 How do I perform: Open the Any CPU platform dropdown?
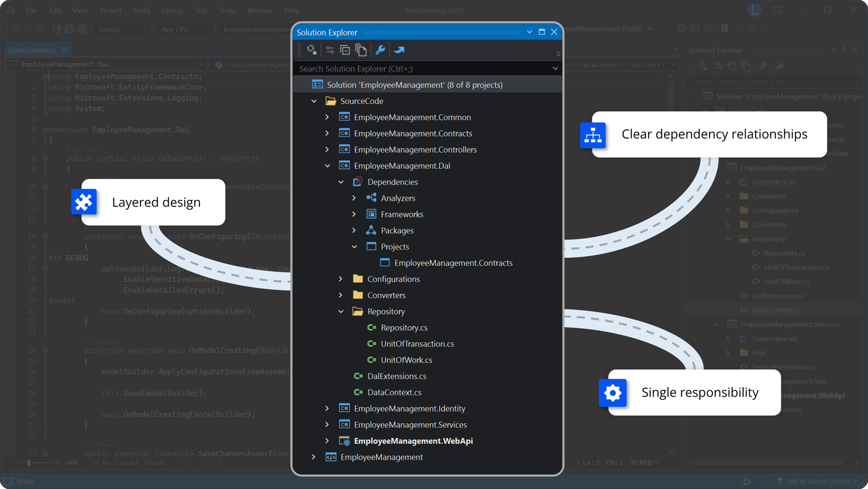[184, 29]
